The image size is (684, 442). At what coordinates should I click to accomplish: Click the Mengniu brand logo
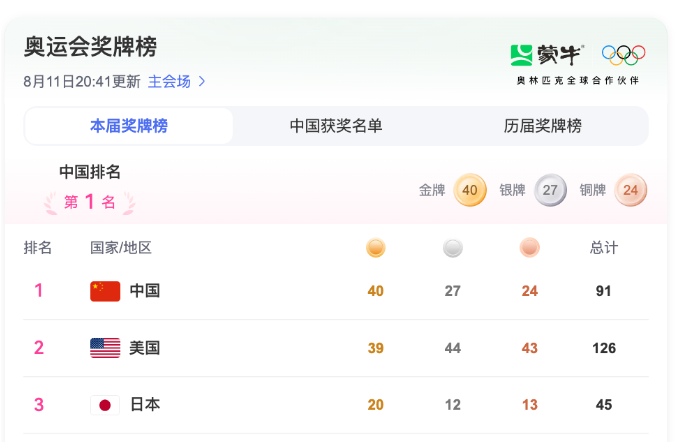pyautogui.click(x=547, y=55)
